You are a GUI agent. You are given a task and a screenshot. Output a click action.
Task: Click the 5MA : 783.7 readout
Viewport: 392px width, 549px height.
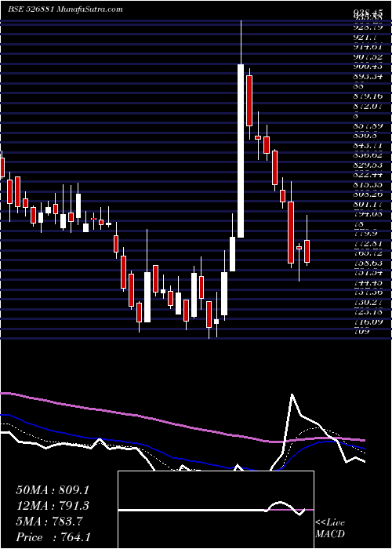point(49,522)
